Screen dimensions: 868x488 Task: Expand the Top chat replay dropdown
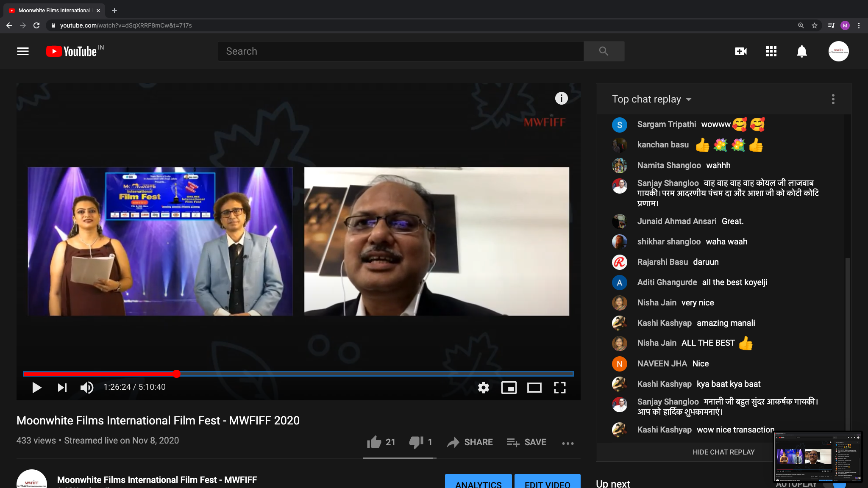pos(652,99)
